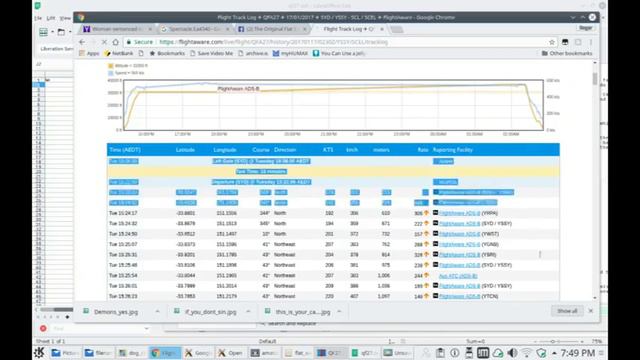The width and height of the screenshot is (640, 360).
Task: Select the Flight Track Log tab
Action: click(348, 29)
